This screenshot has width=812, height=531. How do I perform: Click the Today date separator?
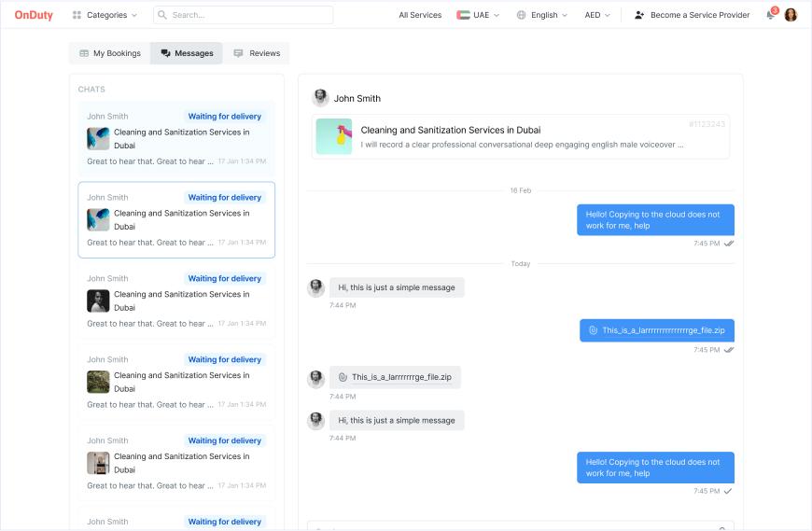[521, 264]
